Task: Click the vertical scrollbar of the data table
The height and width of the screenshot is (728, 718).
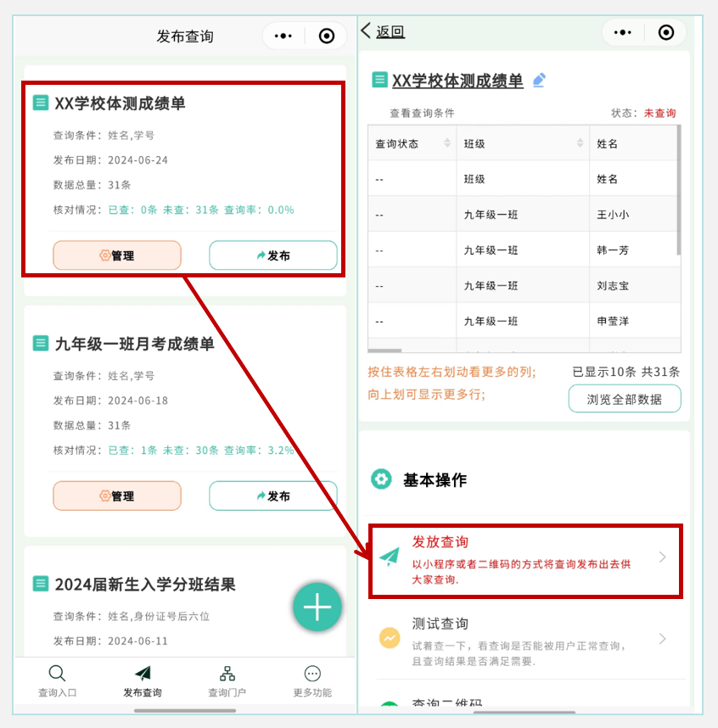Action: pos(679,190)
